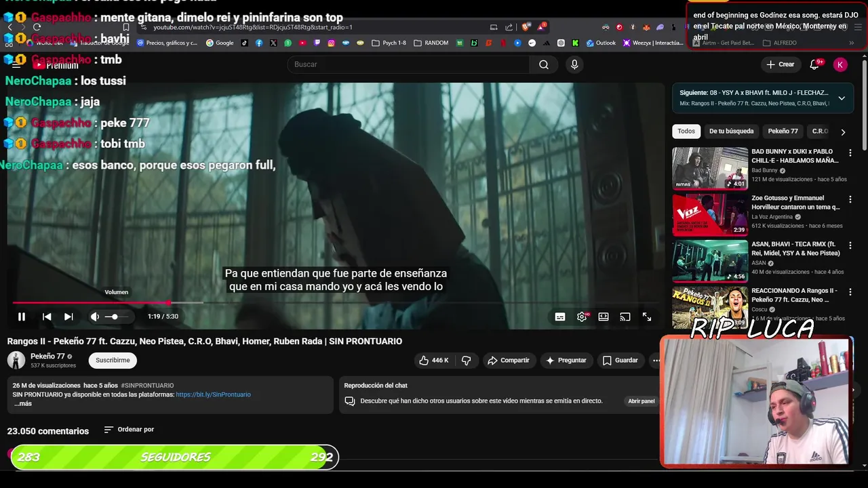This screenshot has width=868, height=488.
Task: Open the Precios, gráficos bookmark
Action: pyautogui.click(x=167, y=43)
